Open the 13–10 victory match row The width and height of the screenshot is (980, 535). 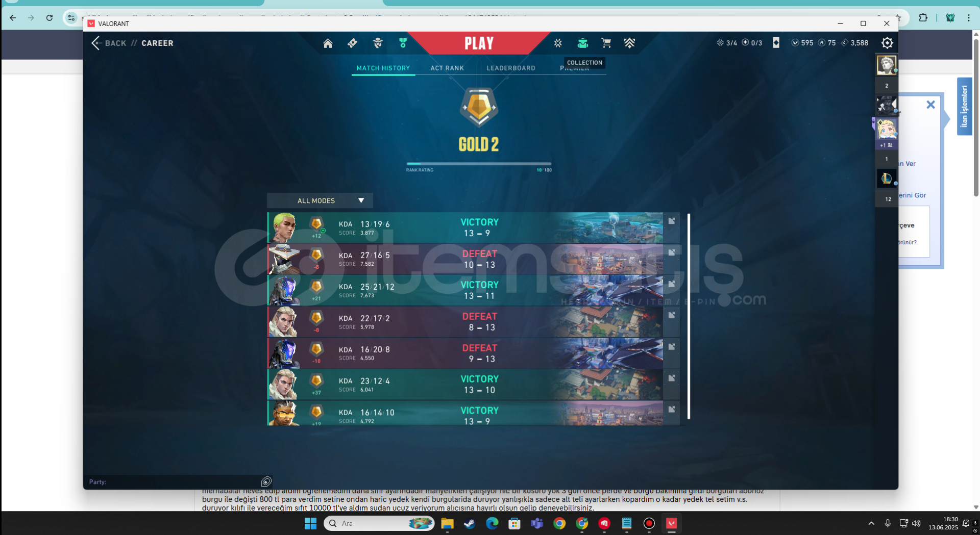[473, 385]
